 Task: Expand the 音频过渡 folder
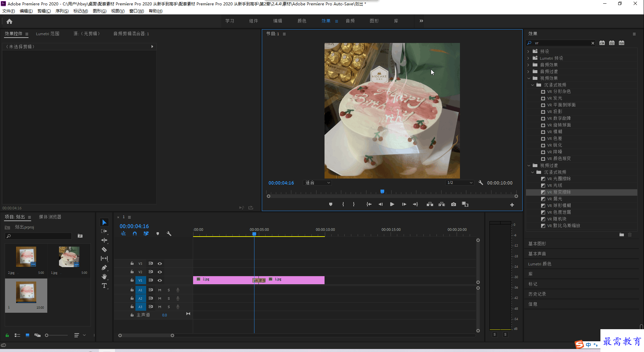point(528,71)
